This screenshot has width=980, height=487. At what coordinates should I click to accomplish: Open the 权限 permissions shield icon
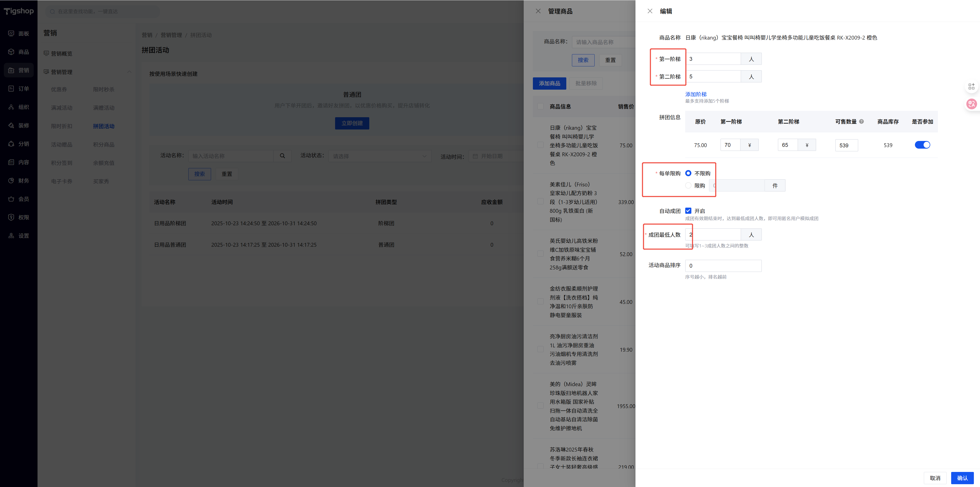[11, 217]
